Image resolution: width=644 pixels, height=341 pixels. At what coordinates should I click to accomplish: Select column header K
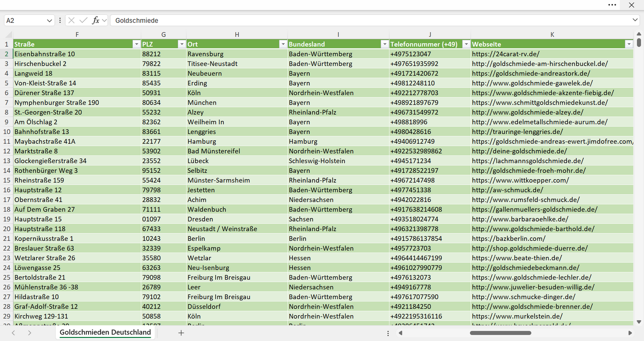[x=552, y=35]
